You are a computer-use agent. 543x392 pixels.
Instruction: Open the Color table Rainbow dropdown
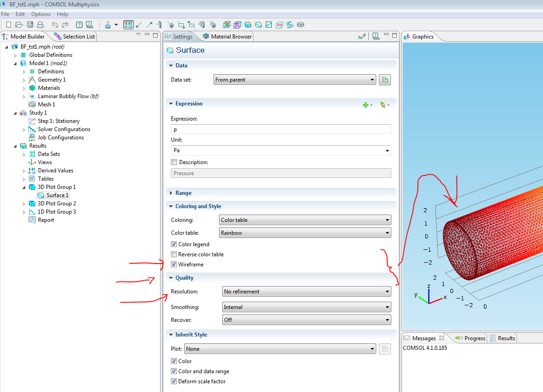[x=305, y=233]
